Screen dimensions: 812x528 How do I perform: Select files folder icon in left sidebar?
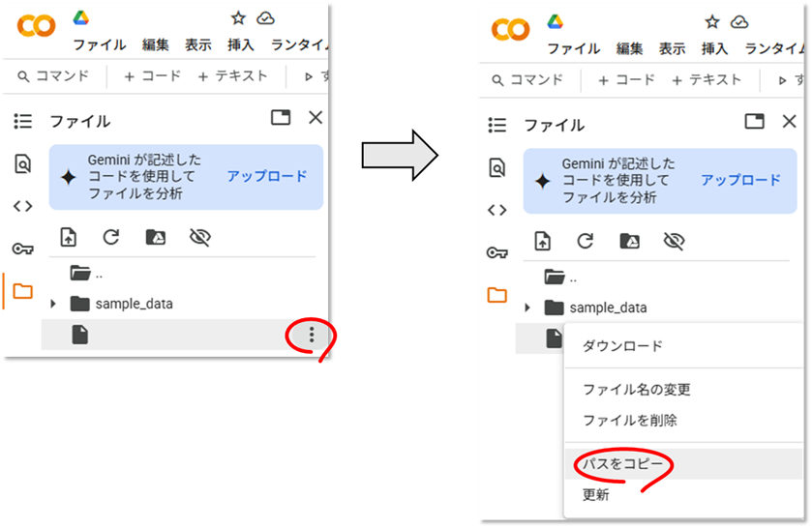click(23, 291)
